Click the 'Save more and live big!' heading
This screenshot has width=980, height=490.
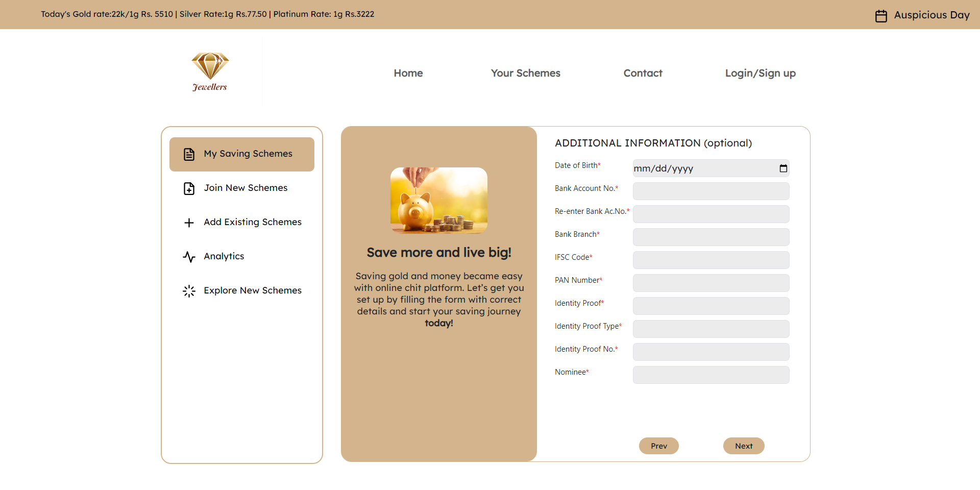pyautogui.click(x=439, y=253)
